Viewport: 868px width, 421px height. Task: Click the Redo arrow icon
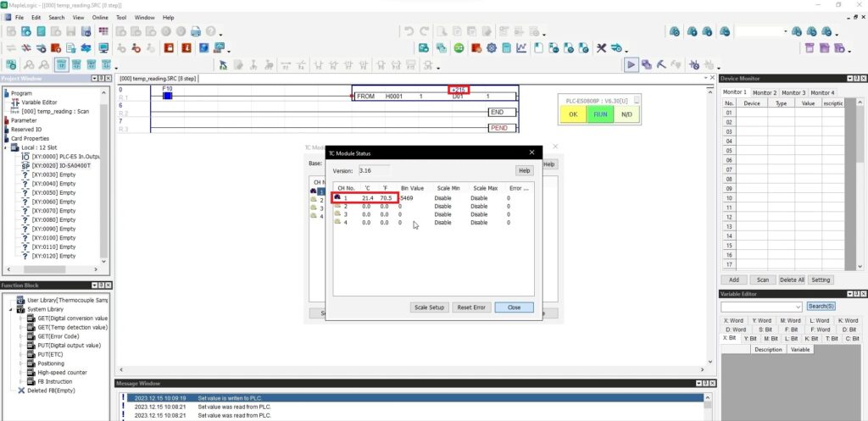[x=425, y=31]
